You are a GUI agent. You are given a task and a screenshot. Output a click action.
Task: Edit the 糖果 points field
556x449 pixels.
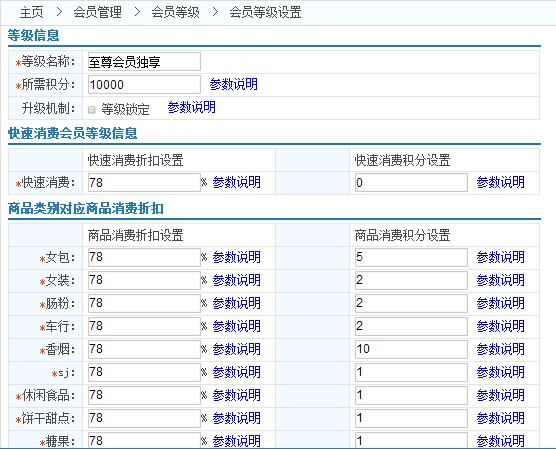(411, 440)
